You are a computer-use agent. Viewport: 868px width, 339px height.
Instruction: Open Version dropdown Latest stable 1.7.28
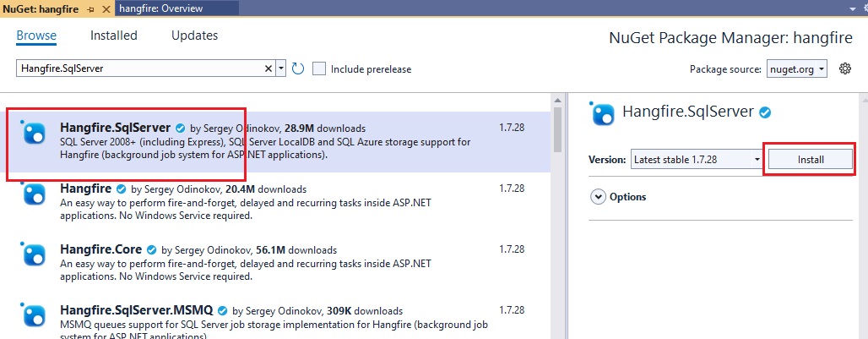pos(697,160)
